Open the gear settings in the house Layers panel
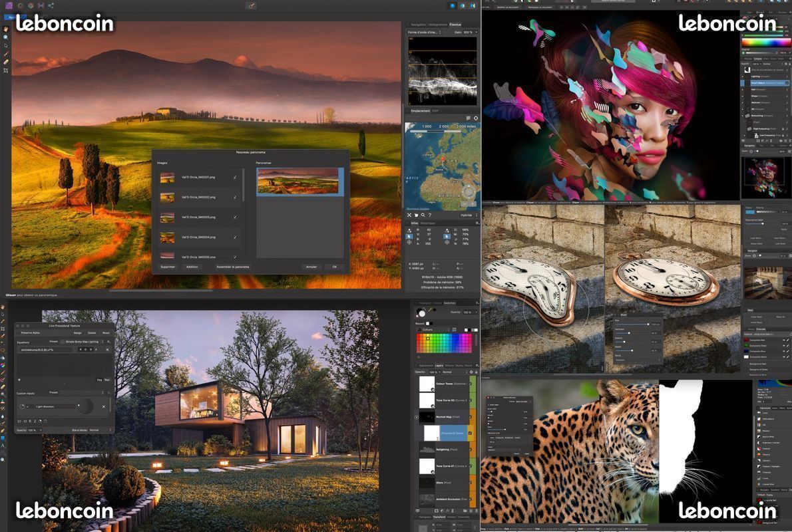Viewport: 792px width, 532px height. click(471, 372)
